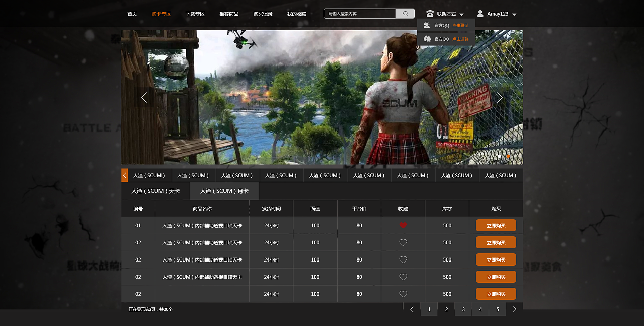Open the 下载专区 navigation menu item
644x326 pixels.
pos(195,14)
